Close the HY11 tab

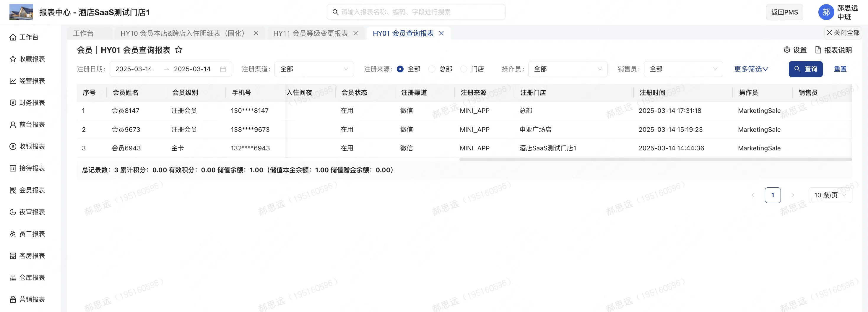[x=355, y=33]
